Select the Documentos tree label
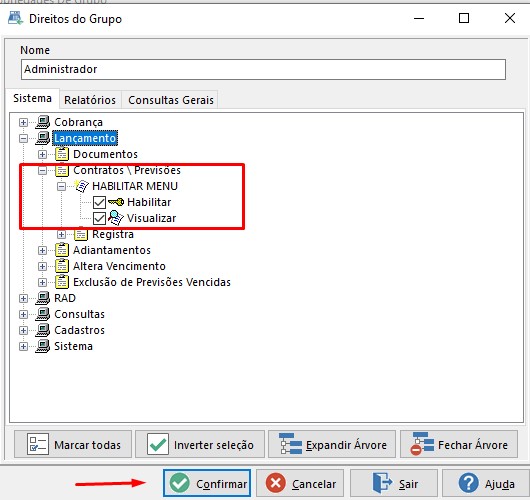 [105, 154]
